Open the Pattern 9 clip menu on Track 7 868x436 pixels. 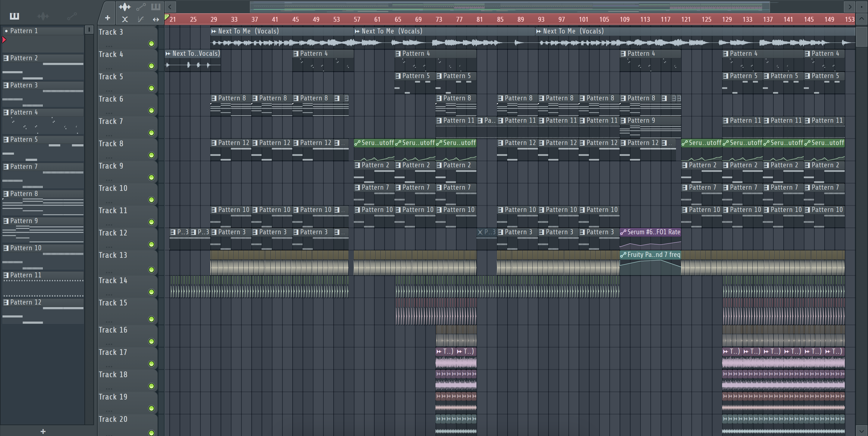(623, 120)
